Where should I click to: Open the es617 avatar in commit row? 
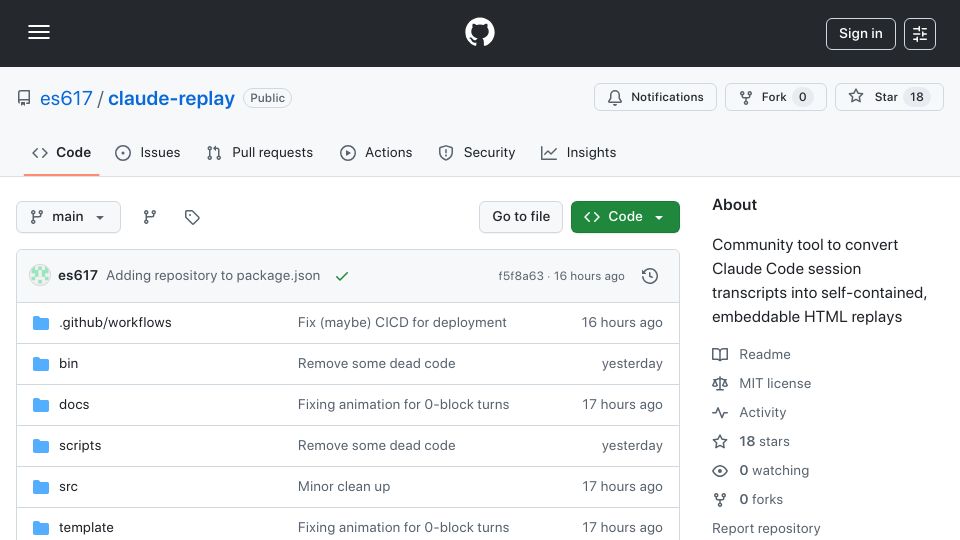(x=40, y=276)
